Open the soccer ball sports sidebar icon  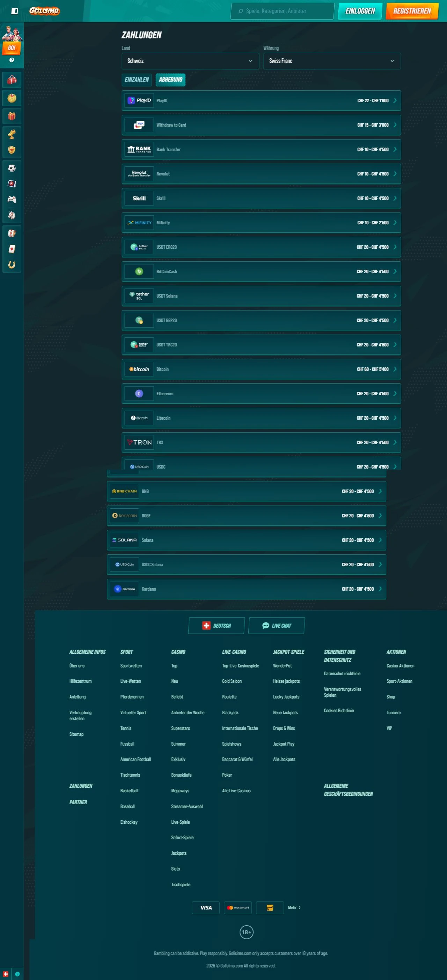pyautogui.click(x=12, y=168)
